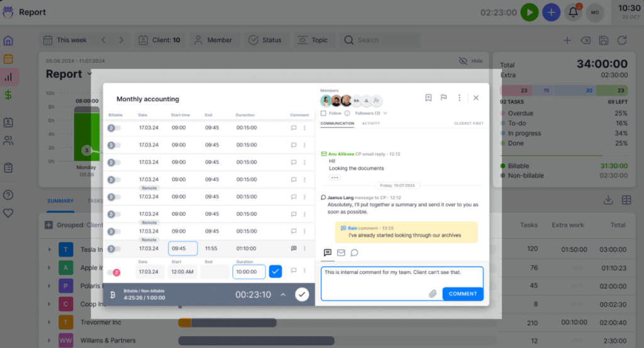Image resolution: width=644 pixels, height=348 pixels.
Task: Switch to the Activity tab
Action: (x=370, y=124)
